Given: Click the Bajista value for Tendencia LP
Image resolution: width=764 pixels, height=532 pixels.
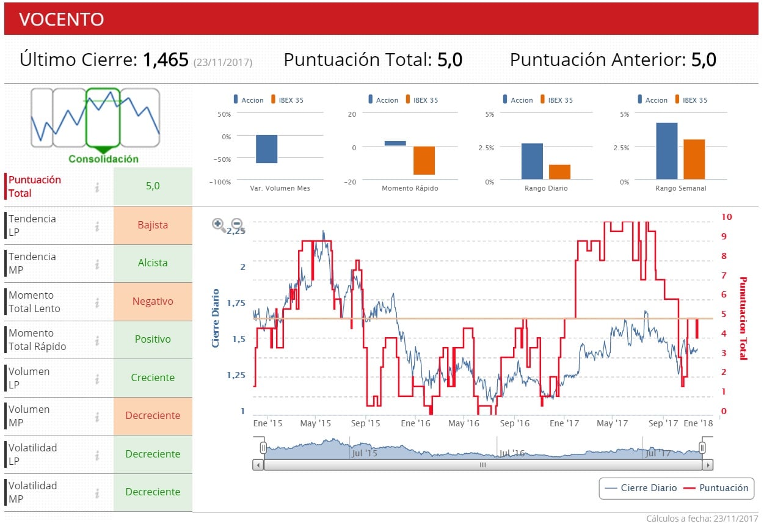Looking at the screenshot, I should 153,225.
